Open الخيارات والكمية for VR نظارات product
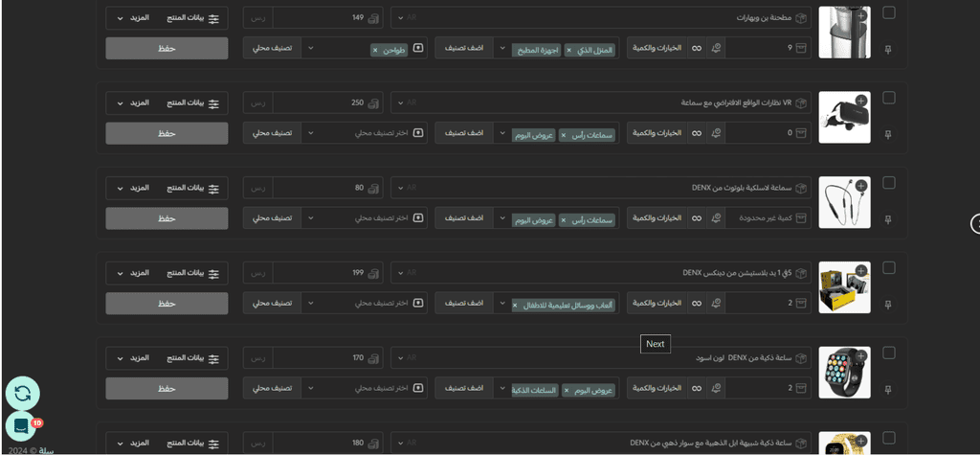The image size is (980, 455). [657, 133]
